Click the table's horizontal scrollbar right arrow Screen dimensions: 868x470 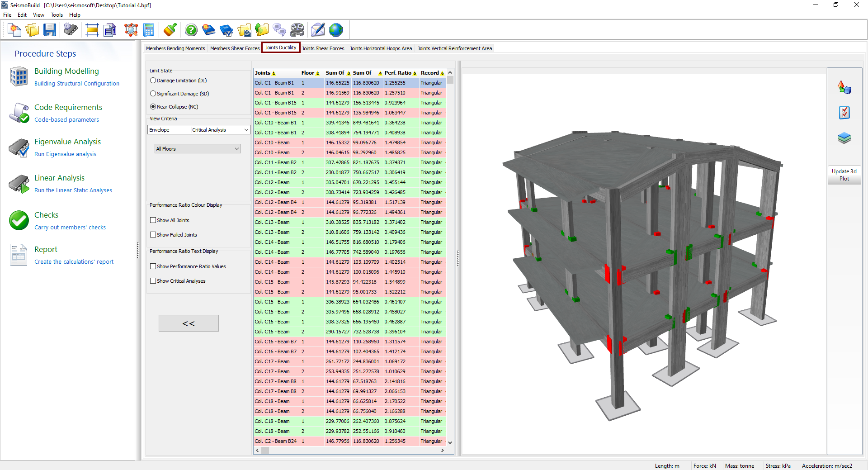(x=442, y=451)
